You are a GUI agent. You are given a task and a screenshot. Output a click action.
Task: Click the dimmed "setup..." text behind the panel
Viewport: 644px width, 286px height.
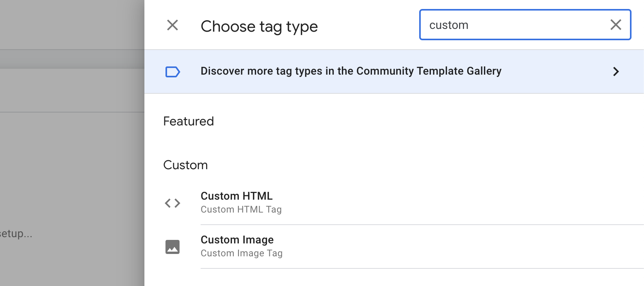tap(16, 234)
